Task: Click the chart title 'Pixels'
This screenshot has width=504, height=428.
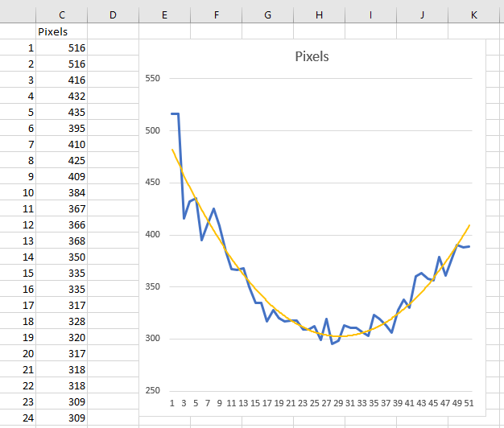Action: coord(312,57)
